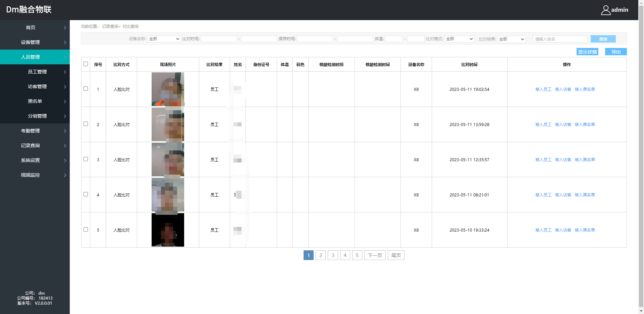The width and height of the screenshot is (644, 314).
Task: Check the checkbox for row 3
Action: (x=86, y=159)
